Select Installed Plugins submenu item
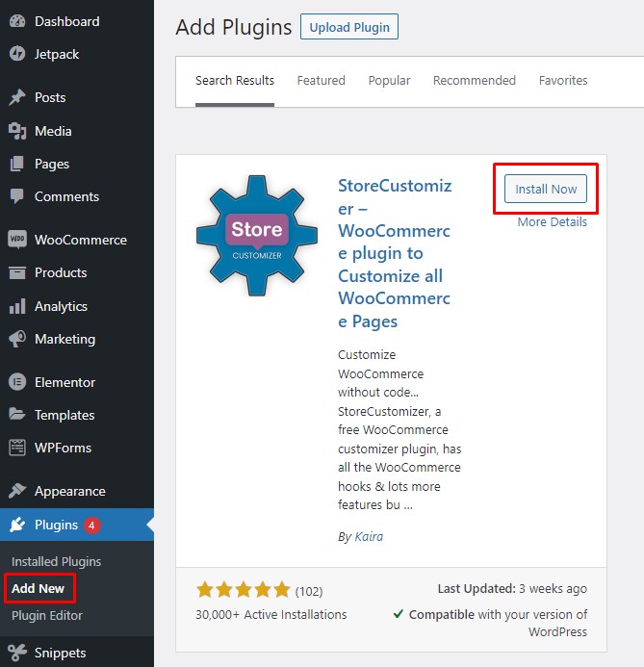The width and height of the screenshot is (644, 667). [57, 562]
